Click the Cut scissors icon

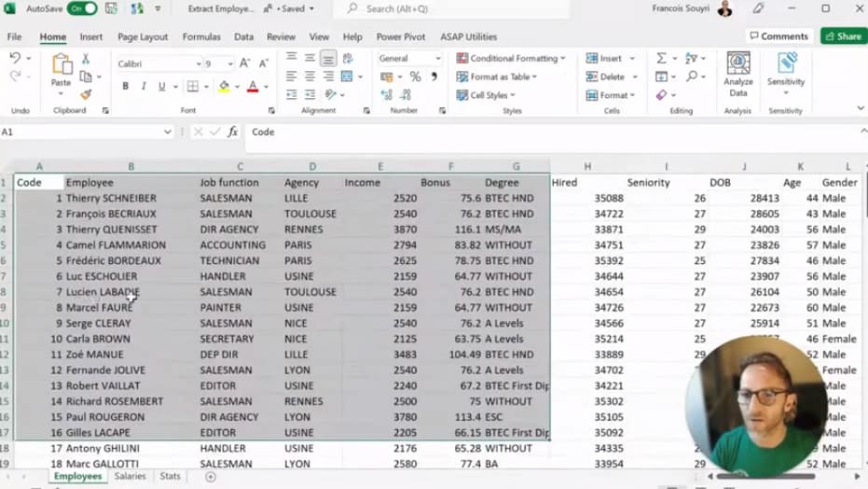[86, 59]
